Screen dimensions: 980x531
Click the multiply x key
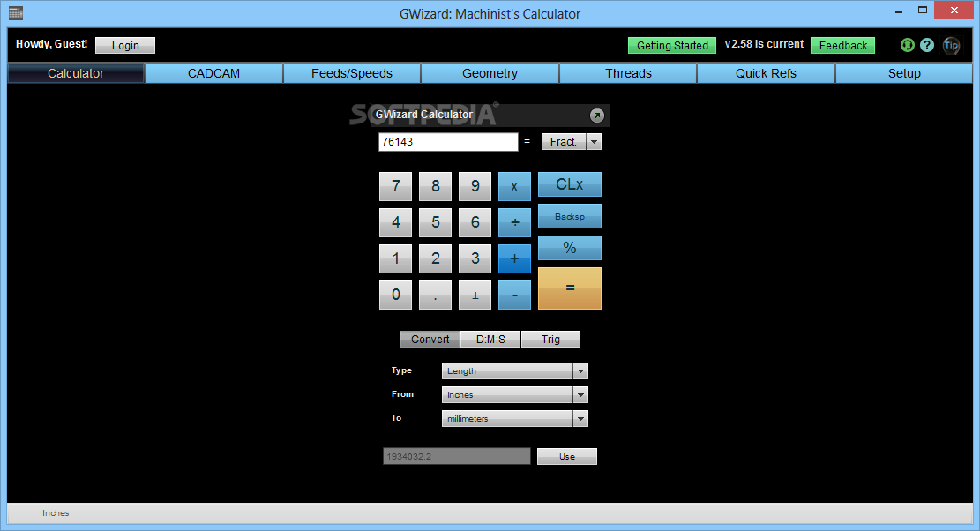pyautogui.click(x=514, y=186)
